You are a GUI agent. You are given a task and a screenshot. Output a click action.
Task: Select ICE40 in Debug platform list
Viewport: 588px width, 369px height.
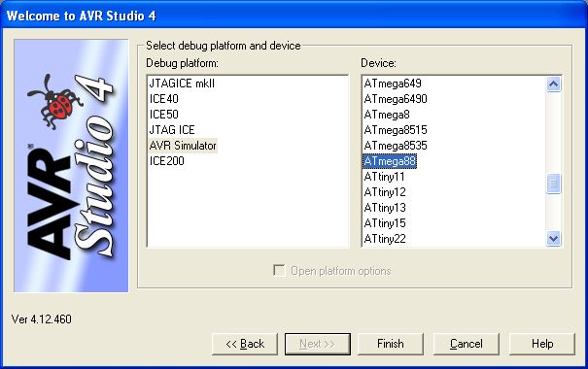pyautogui.click(x=164, y=99)
